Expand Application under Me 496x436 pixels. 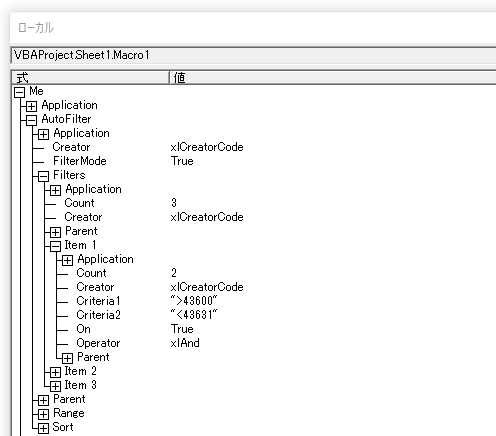(x=32, y=106)
